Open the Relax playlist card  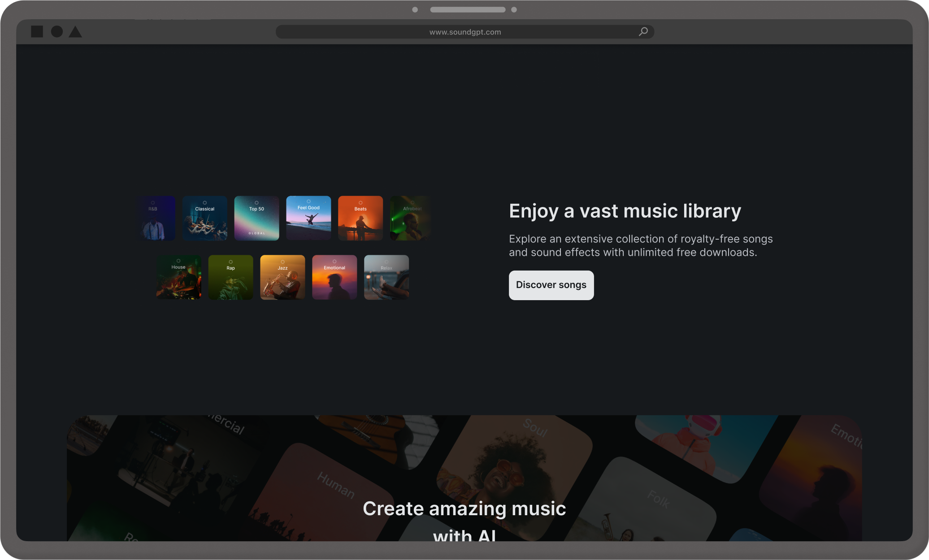386,277
